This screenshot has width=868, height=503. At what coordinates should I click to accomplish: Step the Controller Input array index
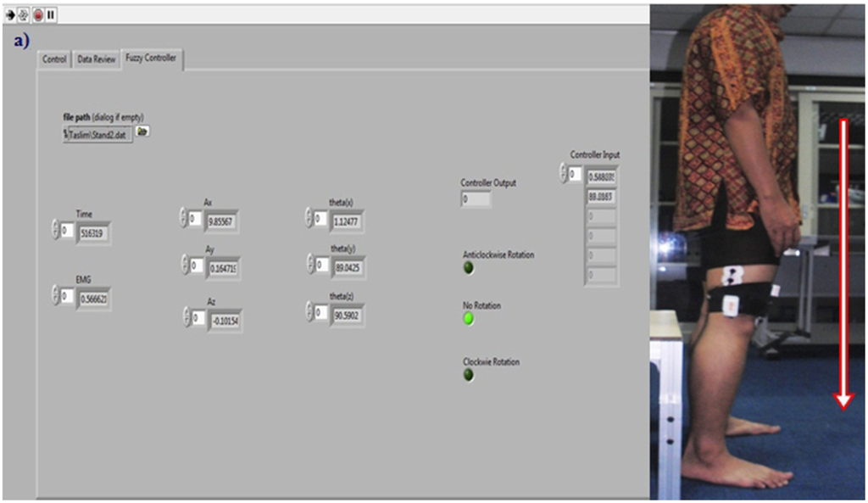[563, 173]
